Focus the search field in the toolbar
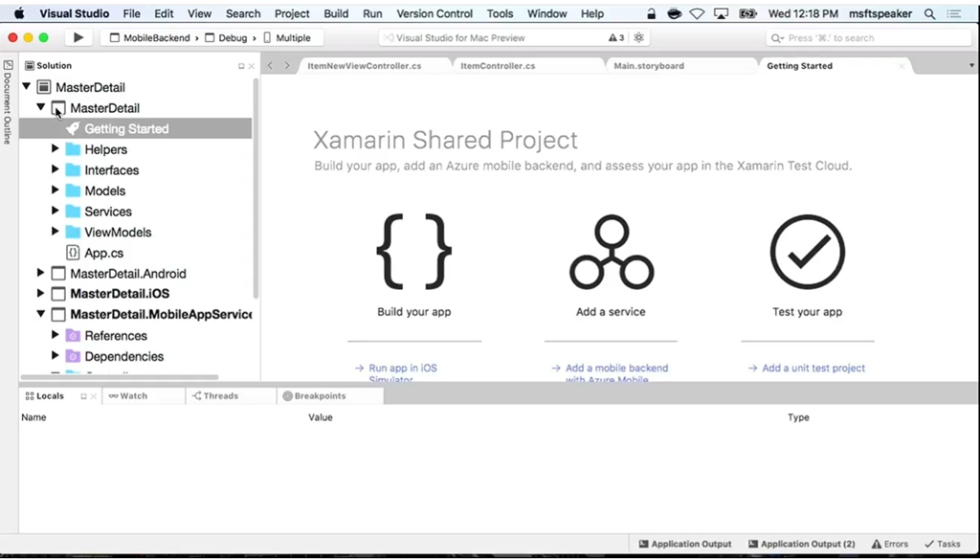This screenshot has height=559, width=980. point(869,37)
